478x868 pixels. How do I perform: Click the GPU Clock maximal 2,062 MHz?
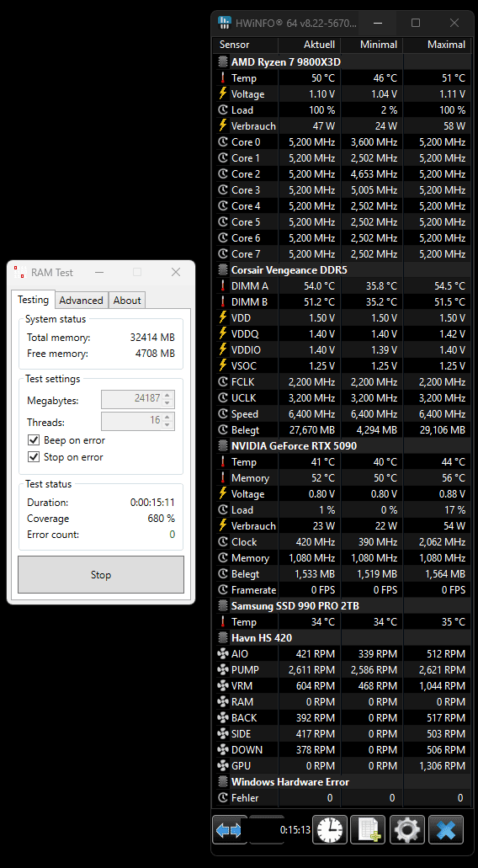coord(442,542)
